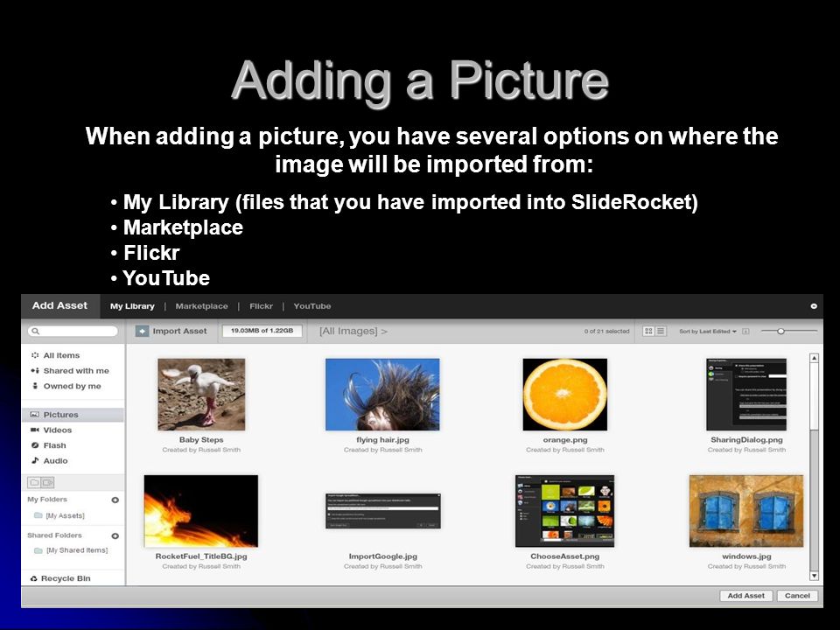Screen dimensions: 840x630
Task: Click the All Images breadcrumb
Action: pos(353,331)
